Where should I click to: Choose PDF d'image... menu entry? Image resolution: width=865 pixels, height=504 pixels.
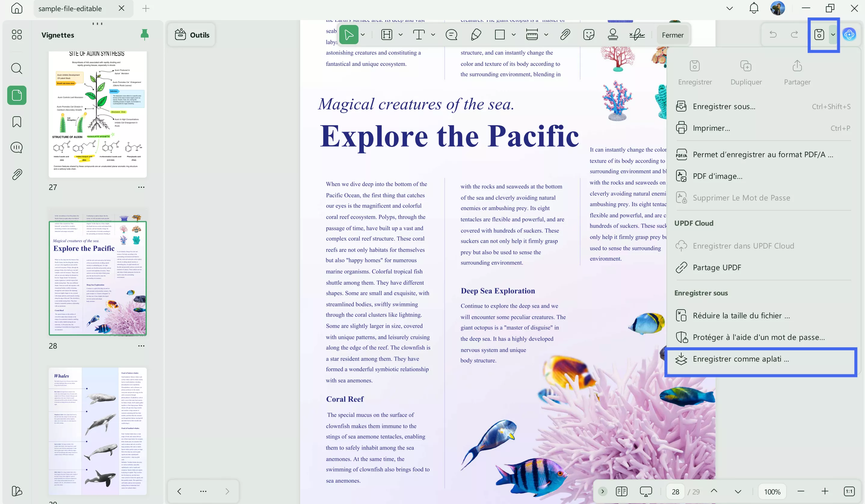coord(763,176)
